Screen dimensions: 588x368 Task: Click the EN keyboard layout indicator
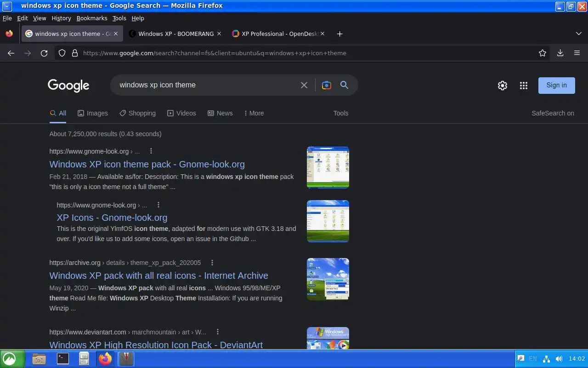tap(533, 359)
